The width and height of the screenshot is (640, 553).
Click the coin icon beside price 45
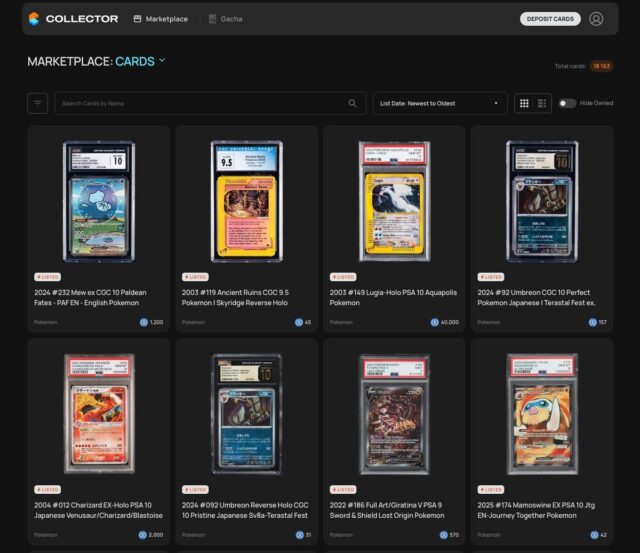click(299, 322)
